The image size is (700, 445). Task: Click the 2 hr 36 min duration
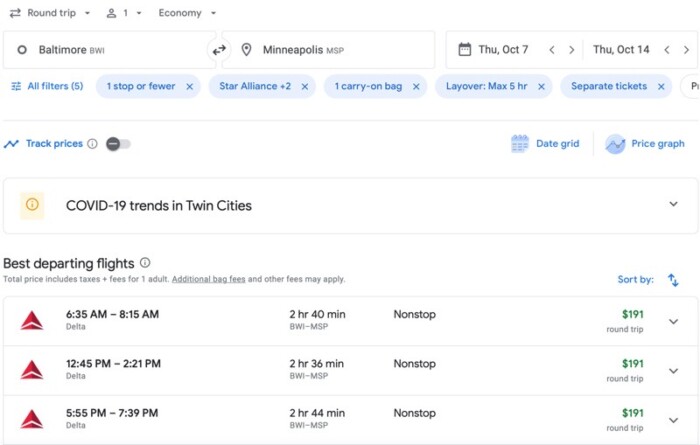pos(317,364)
